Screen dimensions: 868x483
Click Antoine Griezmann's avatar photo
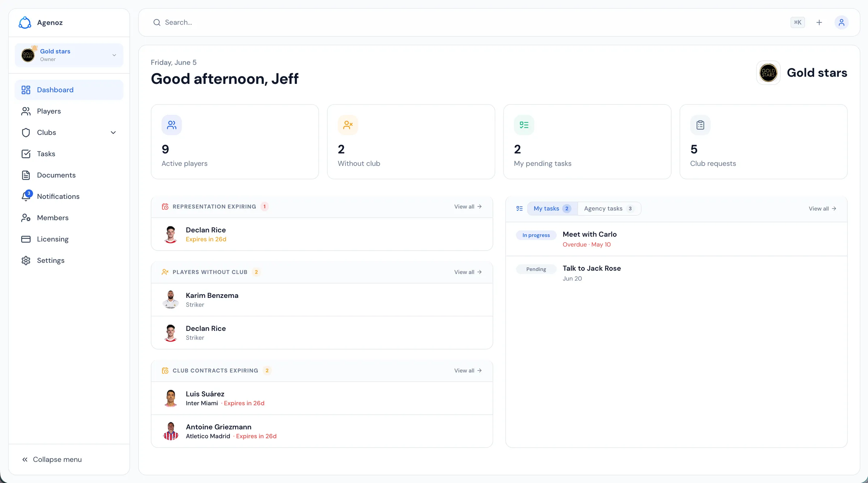[170, 431]
